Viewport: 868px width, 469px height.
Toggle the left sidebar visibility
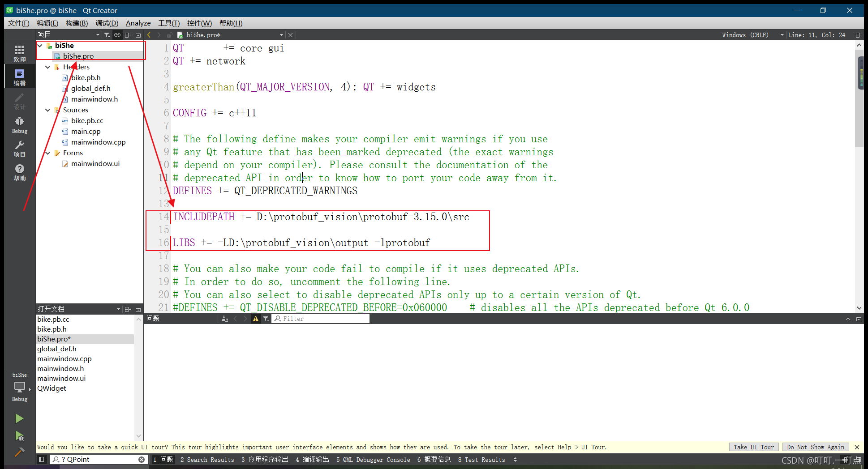pos(42,459)
